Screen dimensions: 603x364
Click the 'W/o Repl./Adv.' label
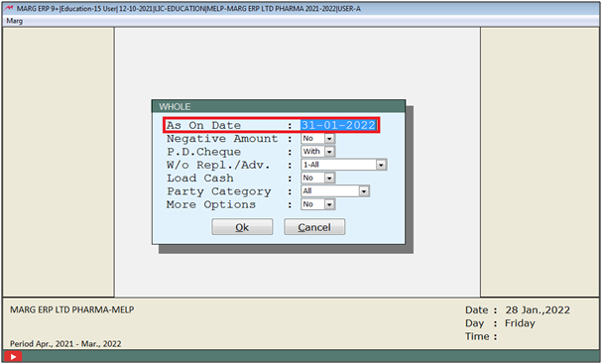[218, 165]
